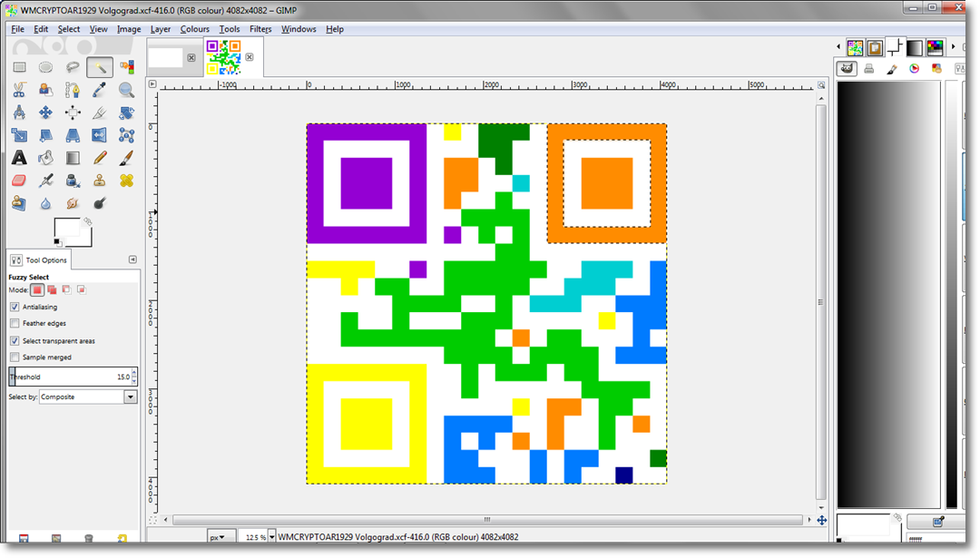The height and width of the screenshot is (558, 980).
Task: Select the Scissors Select tool
Action: click(19, 90)
